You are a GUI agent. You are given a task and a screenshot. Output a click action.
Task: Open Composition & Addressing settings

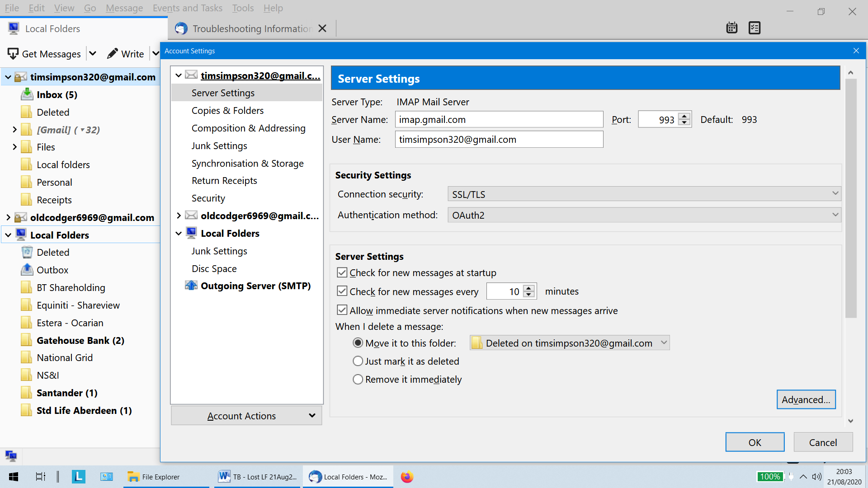pos(248,128)
